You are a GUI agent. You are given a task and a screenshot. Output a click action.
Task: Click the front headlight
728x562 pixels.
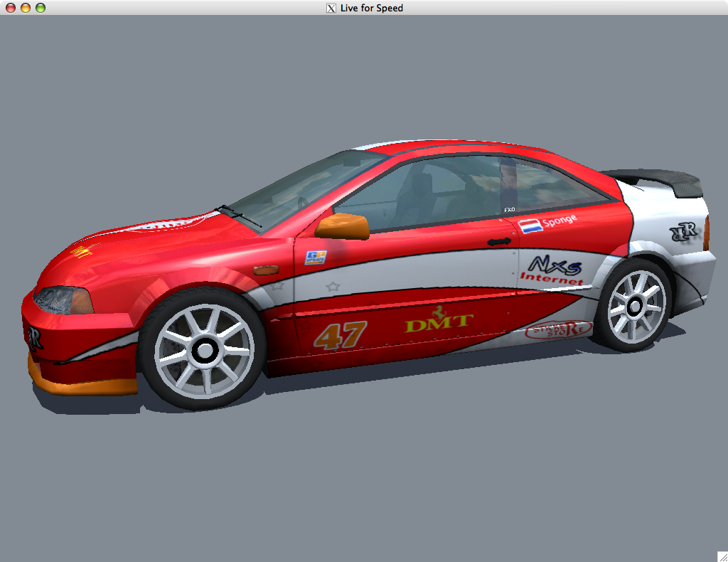tap(63, 300)
